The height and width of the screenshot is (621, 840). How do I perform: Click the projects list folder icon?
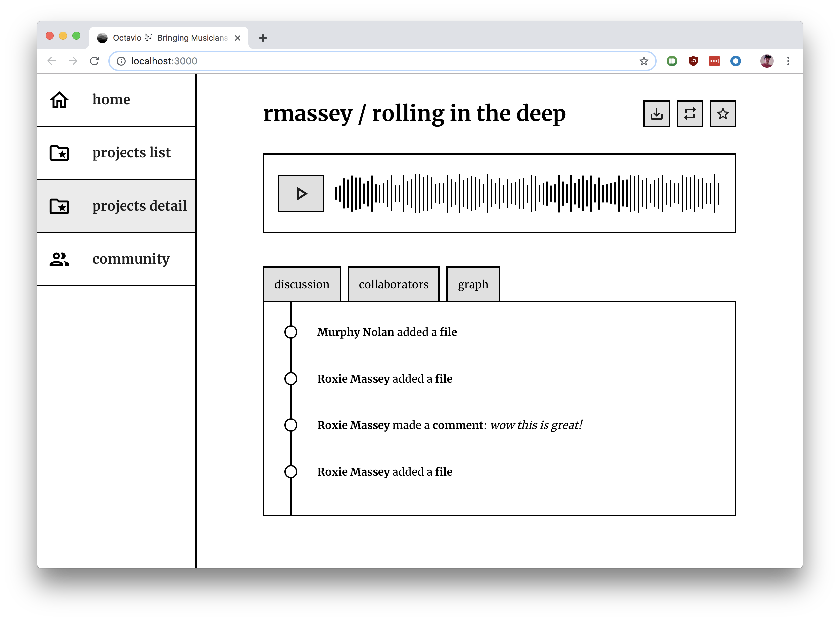click(x=59, y=153)
